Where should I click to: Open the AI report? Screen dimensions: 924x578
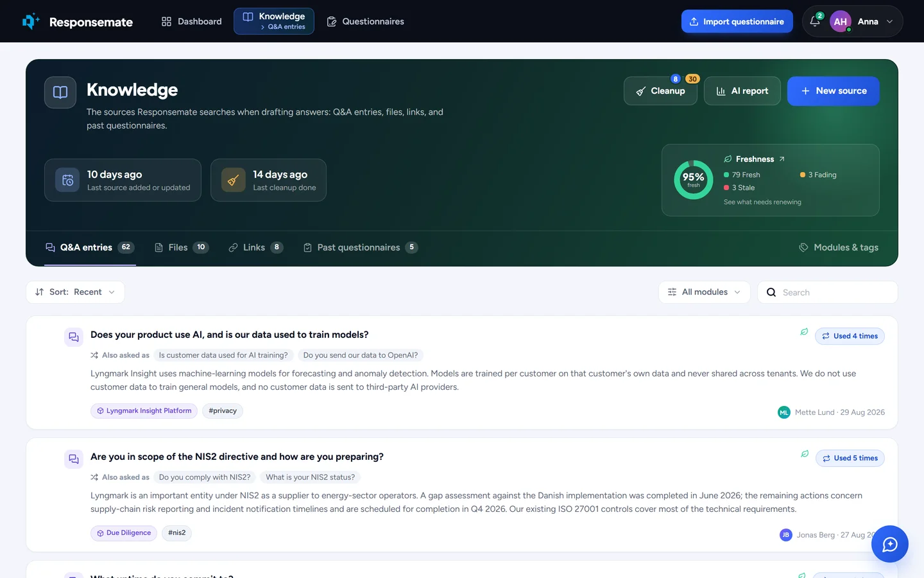pyautogui.click(x=742, y=91)
